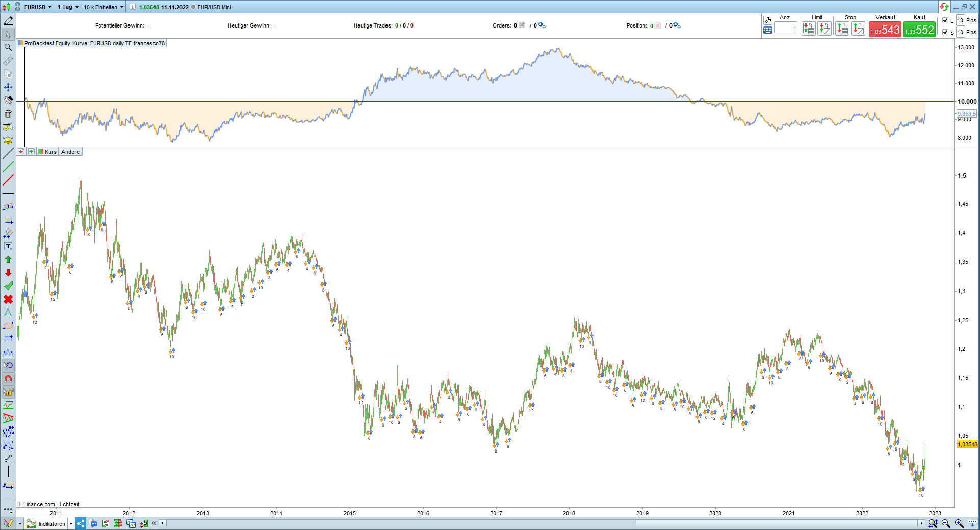Click the instrument info i icon
Screen dimensions: 980x530
(133, 7)
